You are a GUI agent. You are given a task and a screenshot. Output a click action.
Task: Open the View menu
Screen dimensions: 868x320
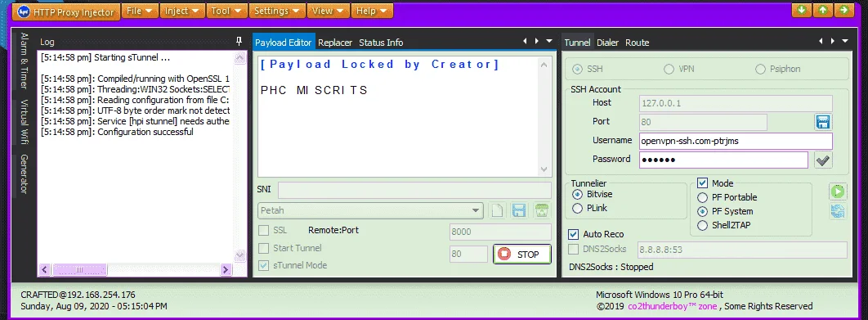(x=329, y=11)
